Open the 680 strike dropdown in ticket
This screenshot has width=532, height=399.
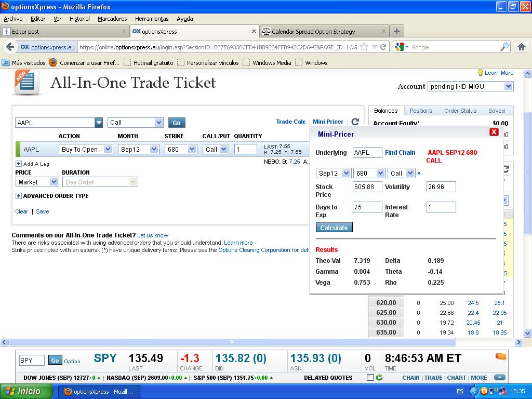[180, 149]
